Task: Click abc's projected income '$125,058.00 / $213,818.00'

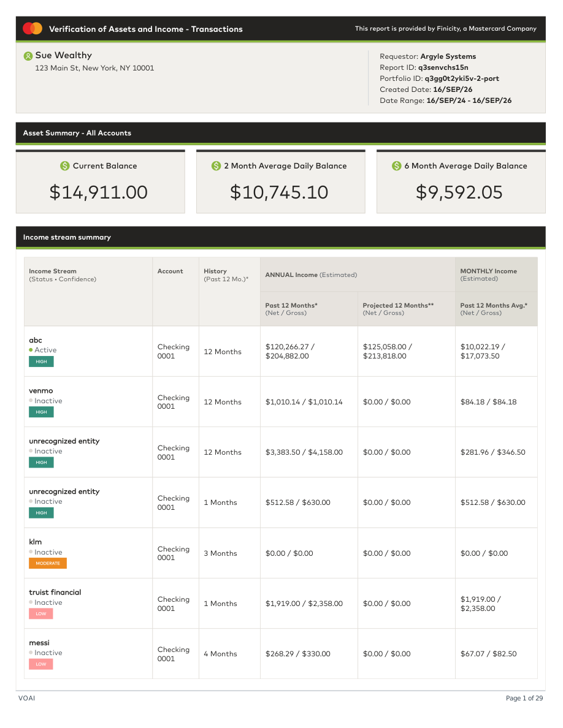Action: (x=388, y=352)
